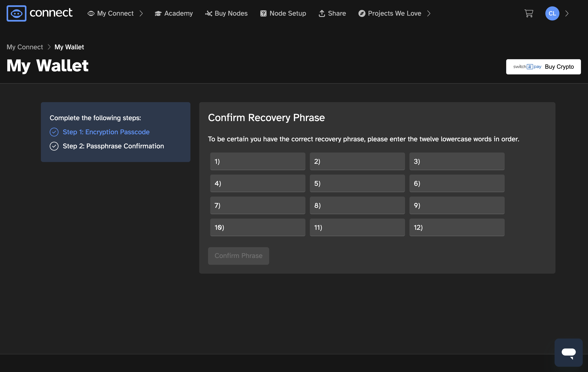The image size is (588, 372).
Task: Focus recovery word field 1
Action: pos(258,161)
